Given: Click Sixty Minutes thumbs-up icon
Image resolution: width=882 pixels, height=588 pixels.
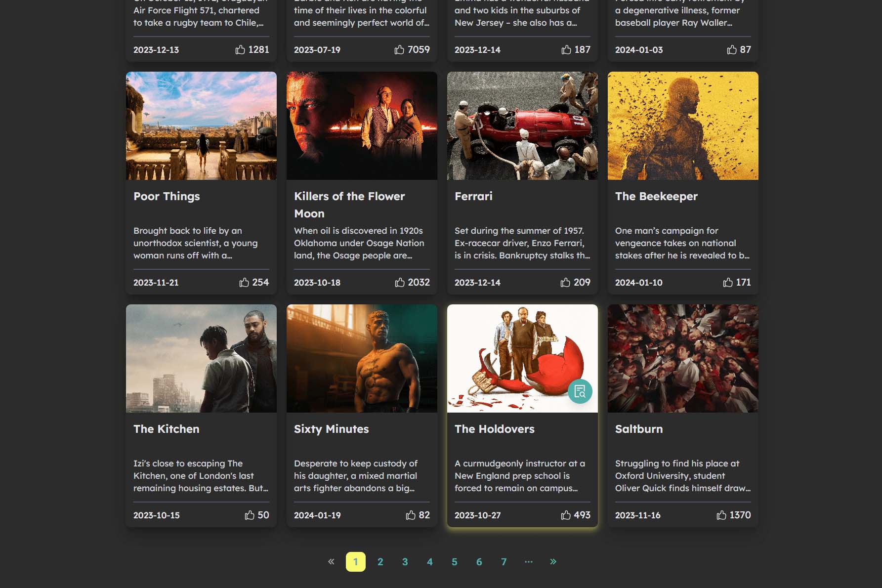Looking at the screenshot, I should (x=411, y=515).
